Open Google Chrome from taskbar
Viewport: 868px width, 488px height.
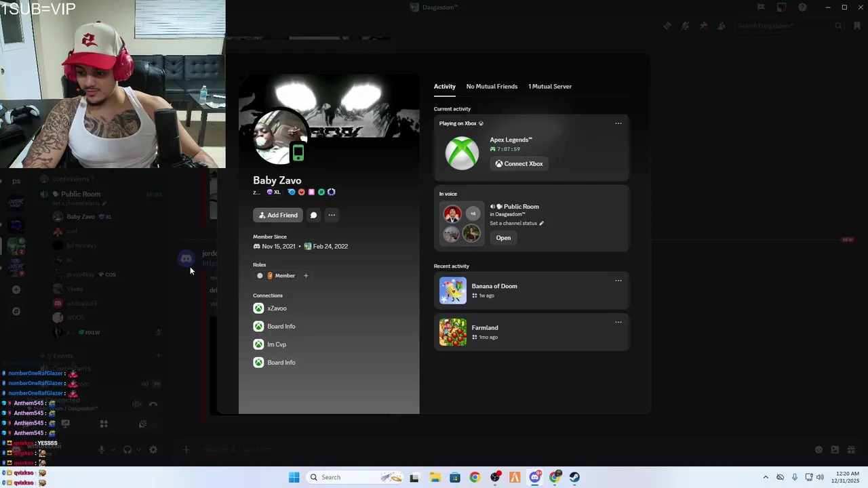475,477
